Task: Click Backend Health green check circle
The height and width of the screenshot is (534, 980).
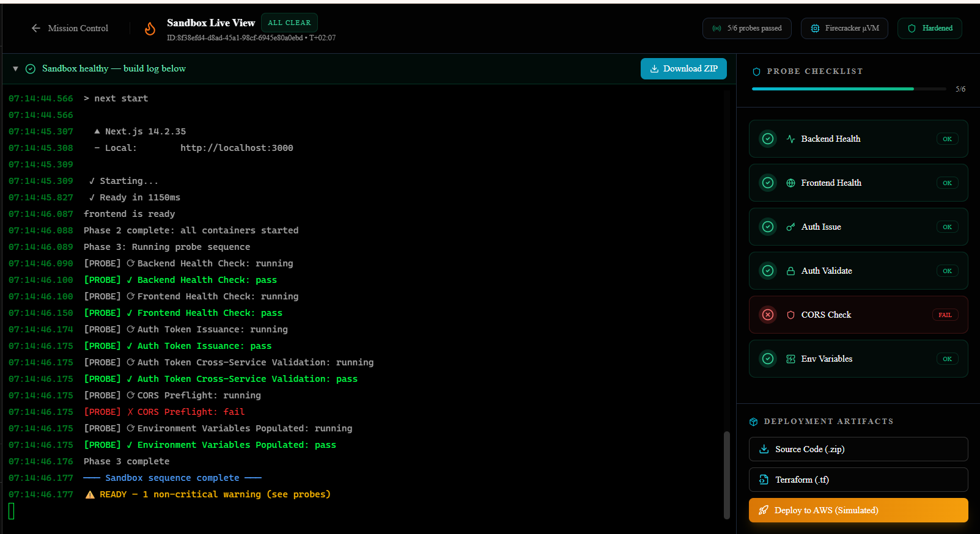Action: [768, 139]
